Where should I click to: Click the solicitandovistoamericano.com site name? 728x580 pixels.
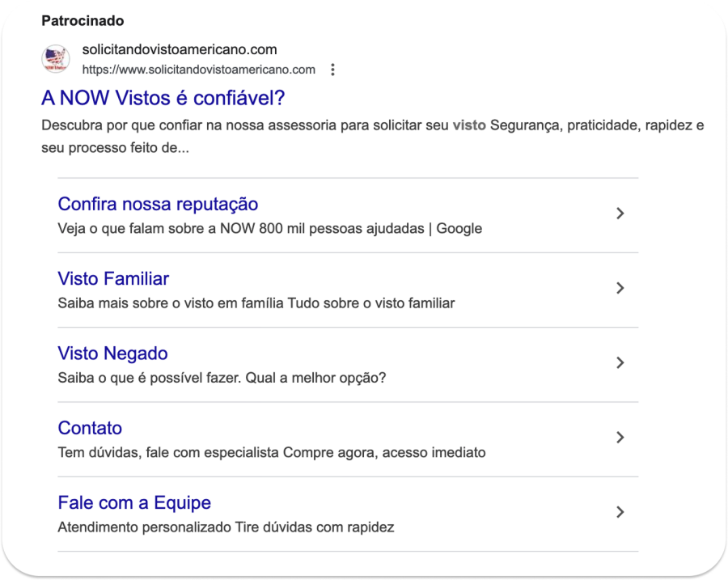click(180, 50)
